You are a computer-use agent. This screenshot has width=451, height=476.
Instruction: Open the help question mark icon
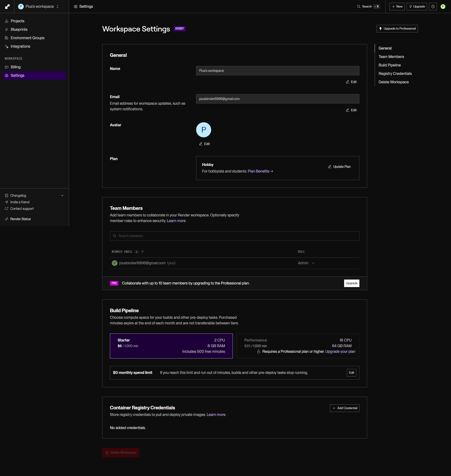433,7
